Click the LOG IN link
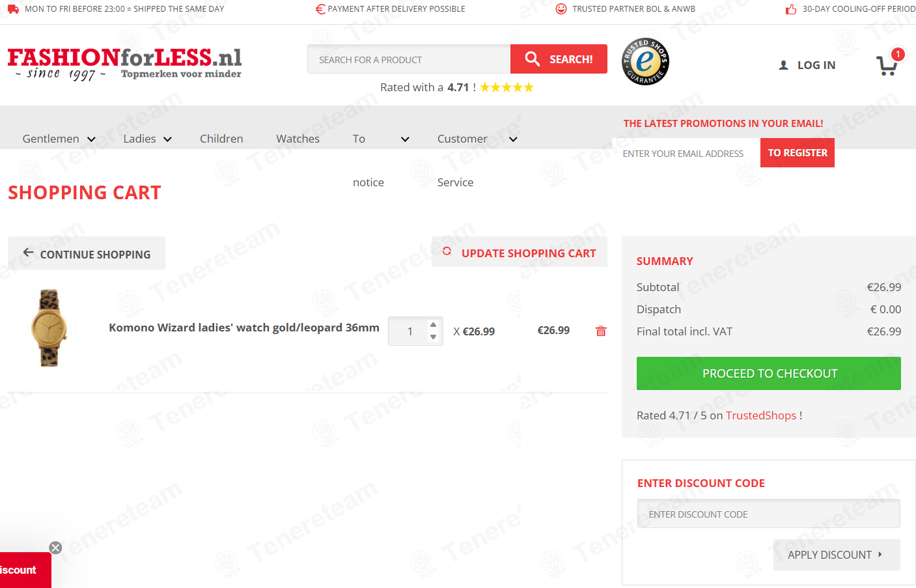The width and height of the screenshot is (916, 588). (816, 65)
